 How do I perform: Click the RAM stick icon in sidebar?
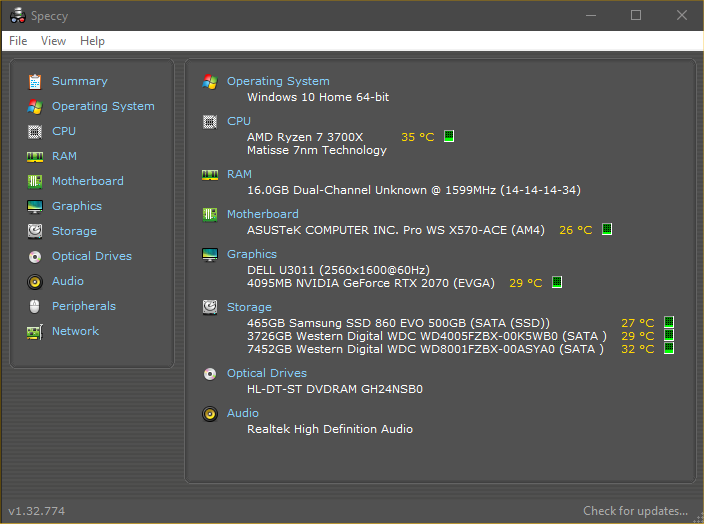35,156
